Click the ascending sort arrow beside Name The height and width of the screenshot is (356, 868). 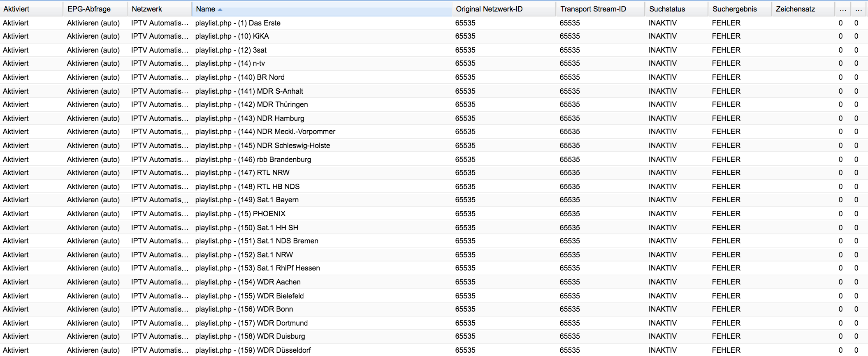(220, 9)
